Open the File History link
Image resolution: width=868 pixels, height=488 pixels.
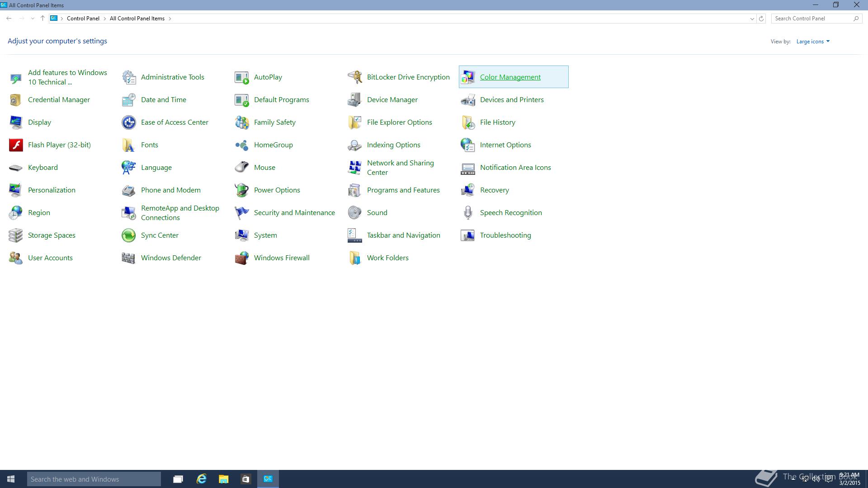(x=498, y=122)
